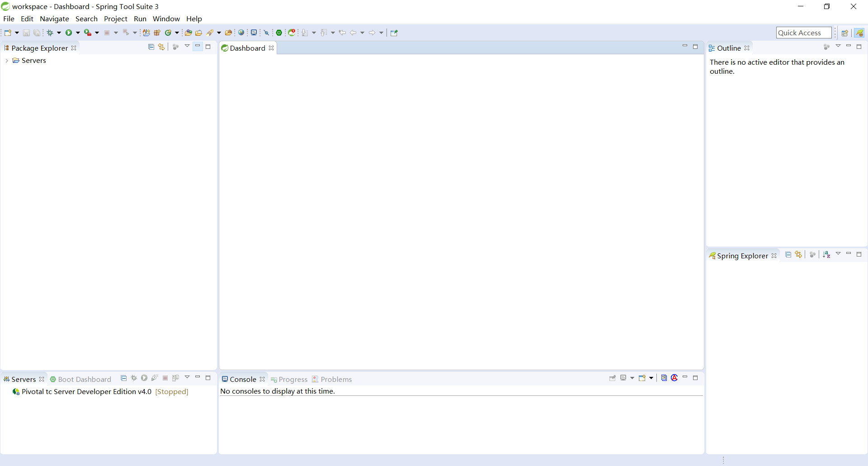Maximize the Dashboard editor area

(x=695, y=47)
